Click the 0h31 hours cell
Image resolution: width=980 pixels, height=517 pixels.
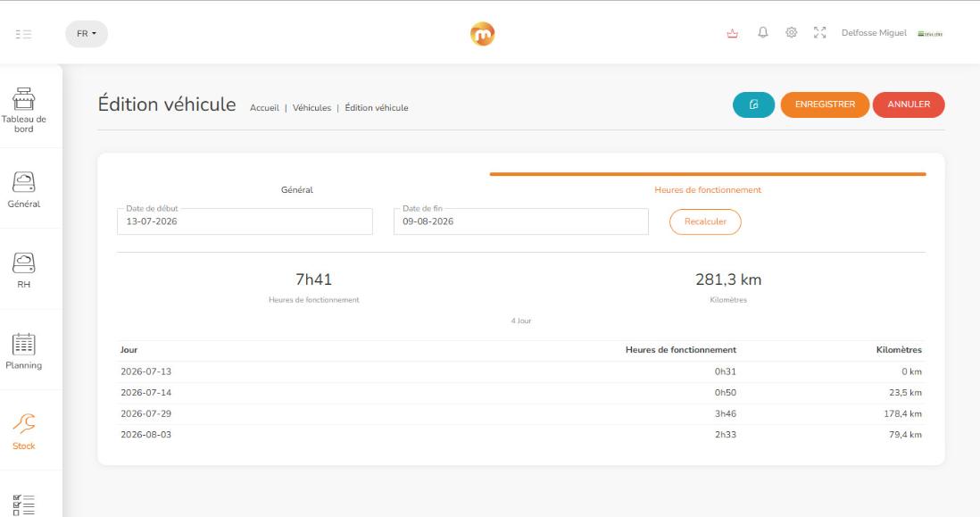click(x=726, y=371)
